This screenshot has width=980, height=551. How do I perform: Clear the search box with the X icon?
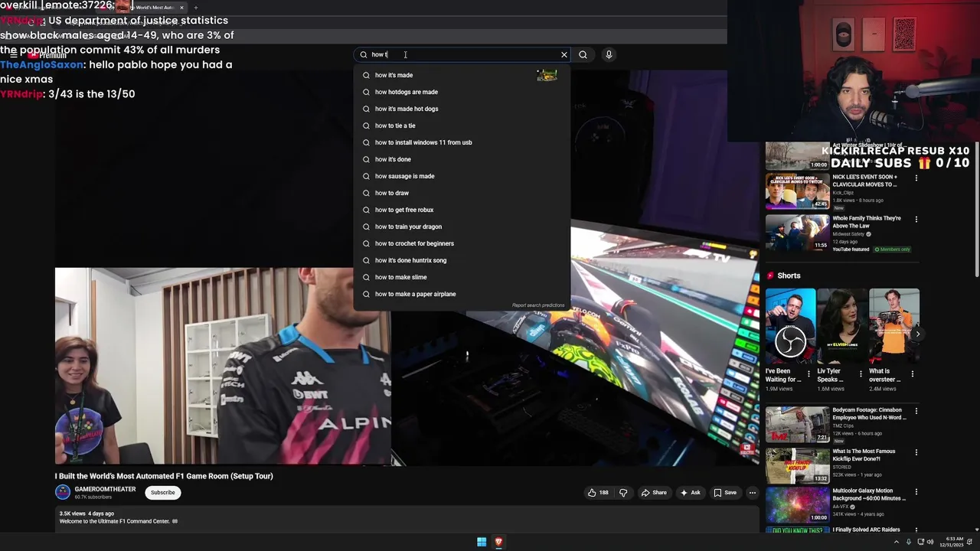coord(564,54)
